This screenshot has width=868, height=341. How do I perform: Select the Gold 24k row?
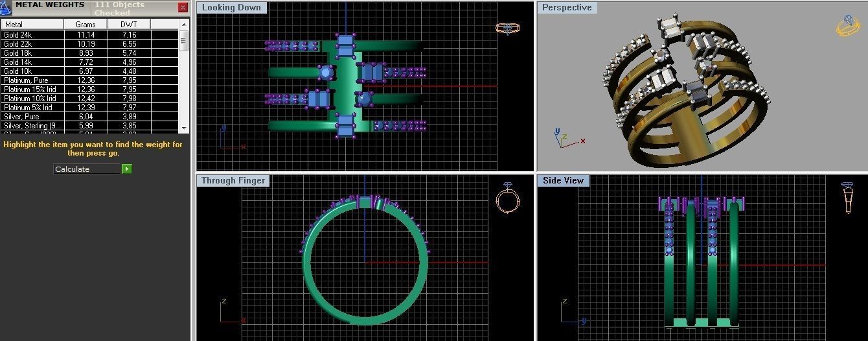[90, 34]
